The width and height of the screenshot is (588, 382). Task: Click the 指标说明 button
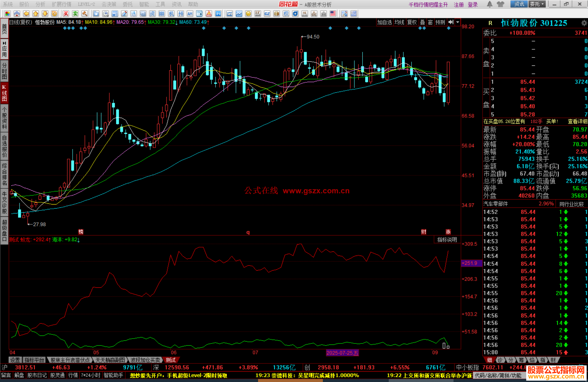(447, 240)
